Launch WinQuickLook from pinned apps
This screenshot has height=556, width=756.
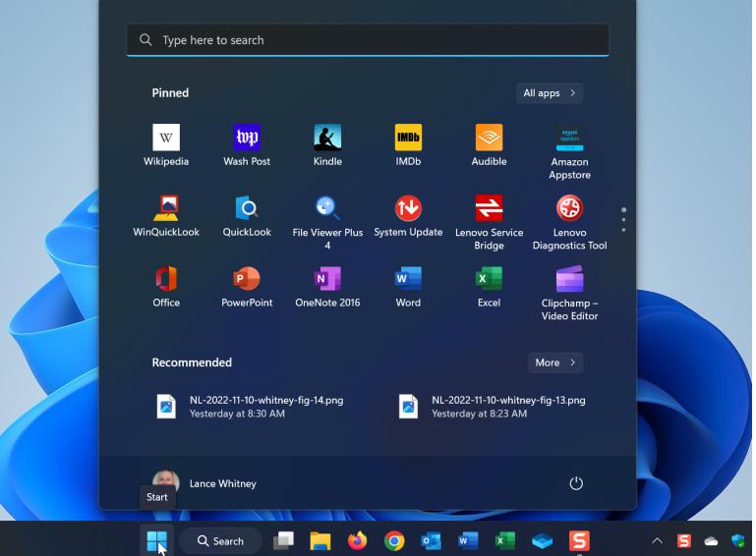point(166,215)
